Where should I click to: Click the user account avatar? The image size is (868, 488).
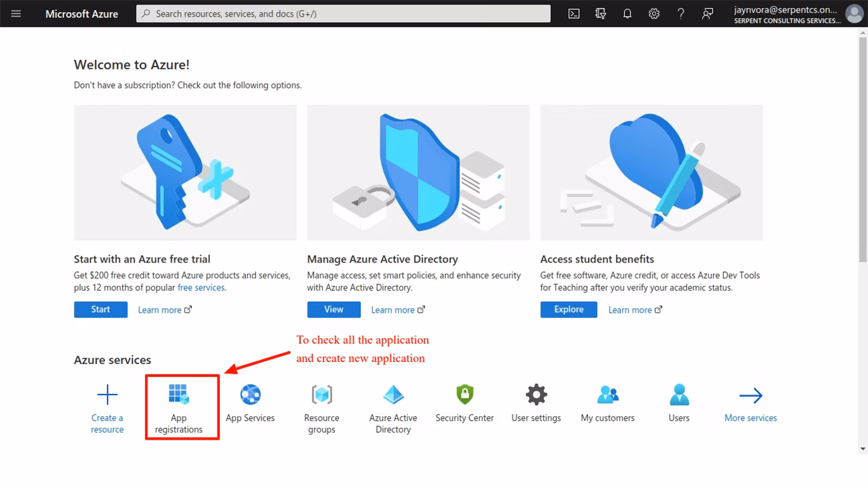(x=855, y=13)
